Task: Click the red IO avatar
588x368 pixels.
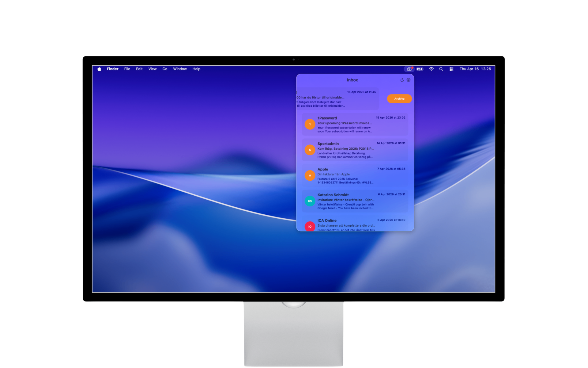Action: tap(310, 226)
